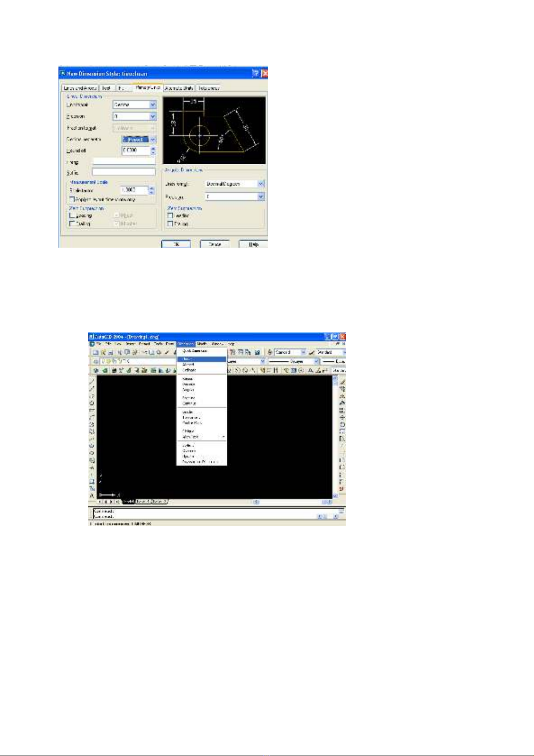Click the Erase tool in Modify toolbar
The width and height of the screenshot is (534, 756).
click(x=343, y=382)
